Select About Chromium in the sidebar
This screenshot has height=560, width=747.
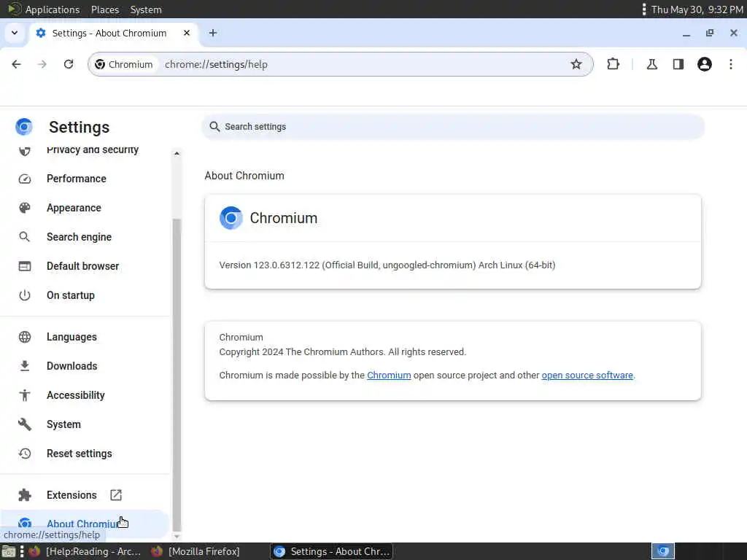(85, 524)
